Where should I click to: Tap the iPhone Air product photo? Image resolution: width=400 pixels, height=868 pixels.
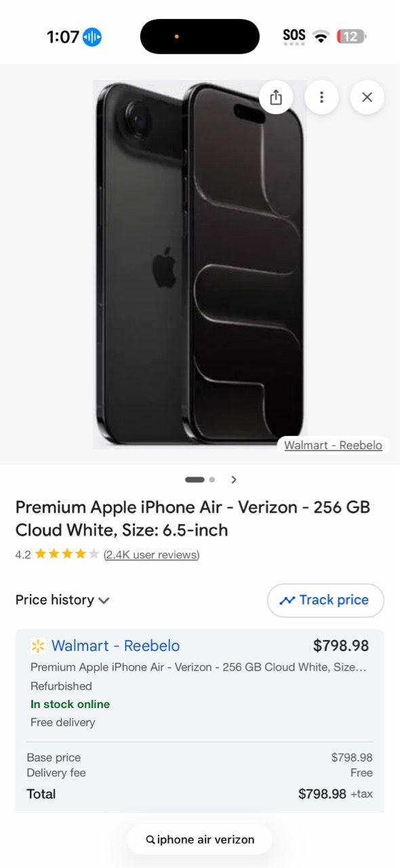point(200,264)
